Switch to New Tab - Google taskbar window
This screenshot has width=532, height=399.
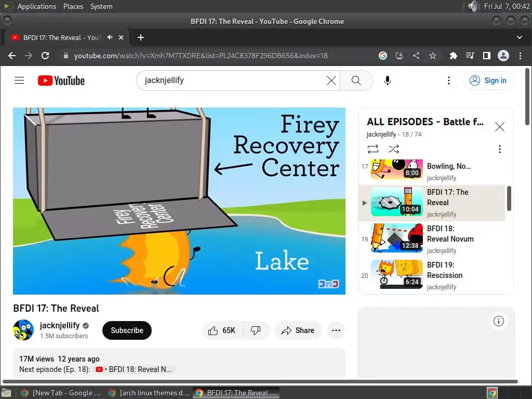tap(61, 393)
